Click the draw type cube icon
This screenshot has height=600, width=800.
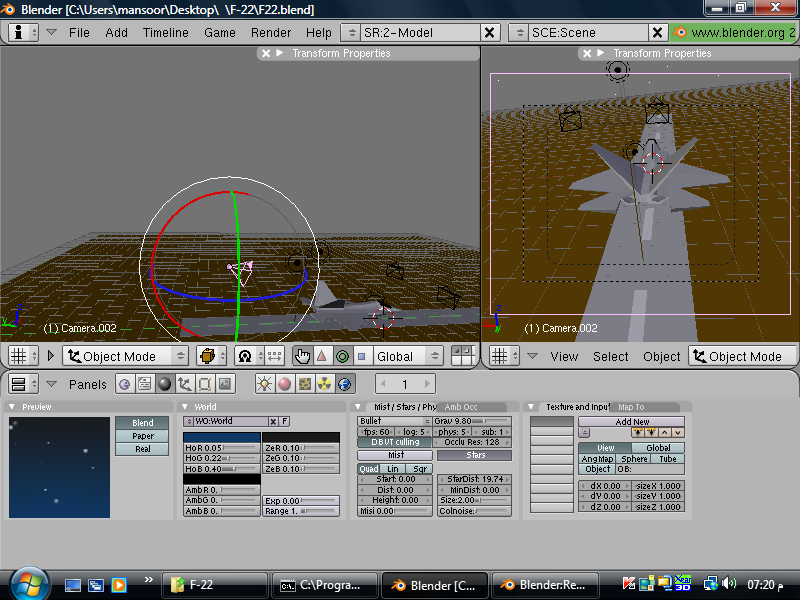[x=211, y=356]
